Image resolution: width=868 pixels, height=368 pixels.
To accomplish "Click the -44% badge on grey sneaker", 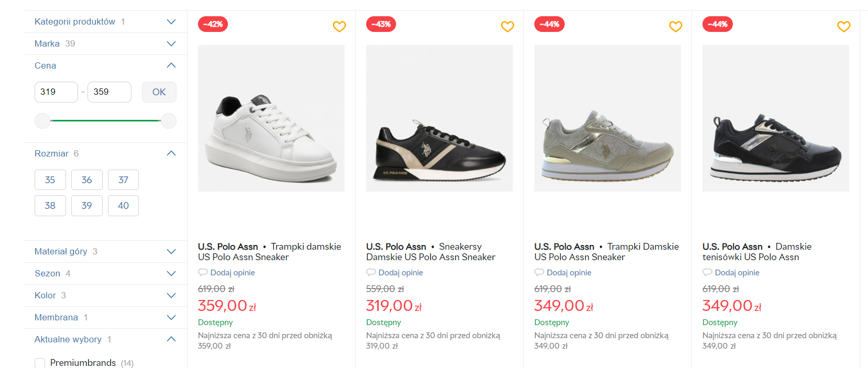I will pyautogui.click(x=550, y=24).
